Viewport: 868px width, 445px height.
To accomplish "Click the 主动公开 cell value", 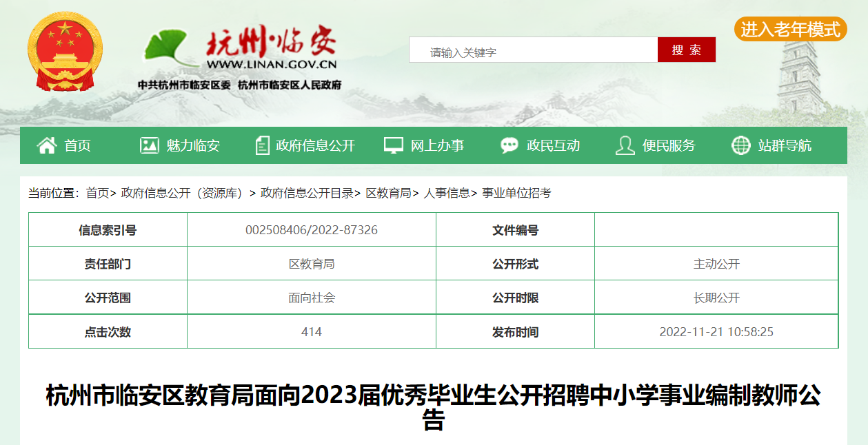I will coord(716,264).
